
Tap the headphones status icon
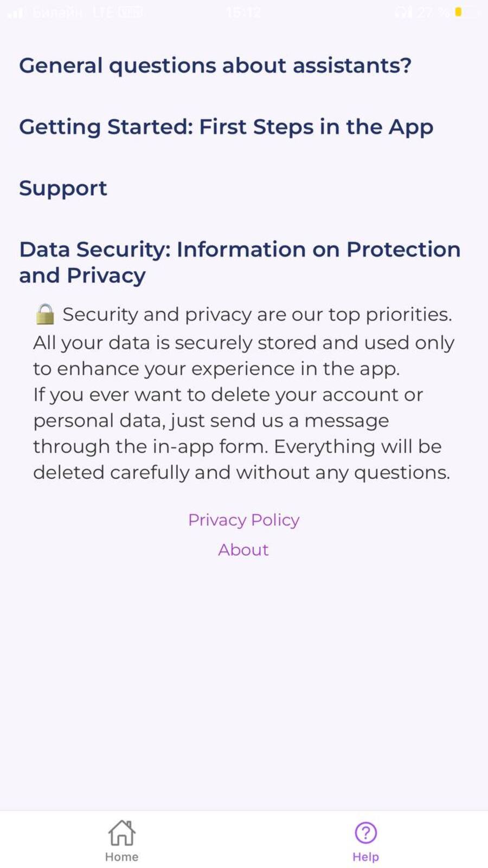pyautogui.click(x=403, y=12)
